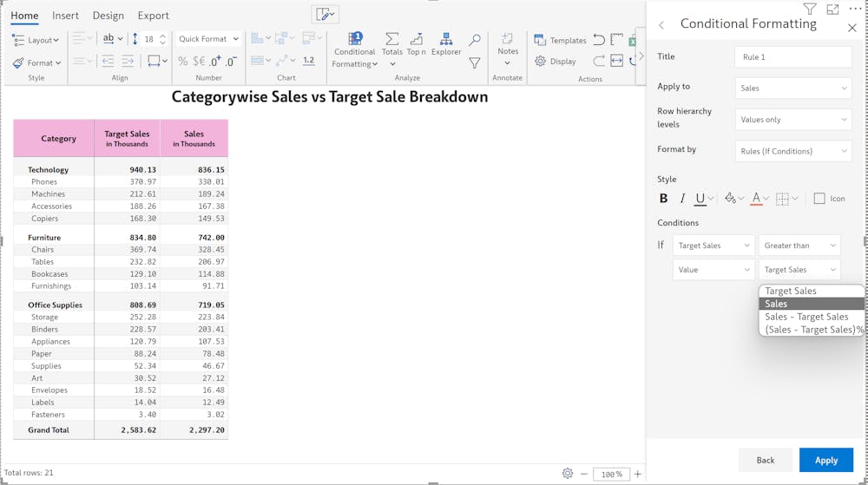This screenshot has height=485, width=868.
Task: Click the Grand Total row label
Action: coord(49,429)
